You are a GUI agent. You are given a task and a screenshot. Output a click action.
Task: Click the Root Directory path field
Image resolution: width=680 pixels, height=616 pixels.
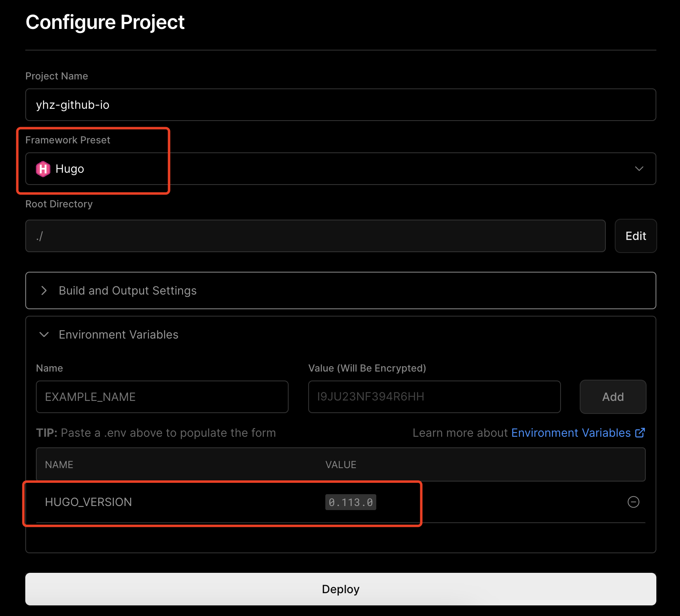click(315, 236)
